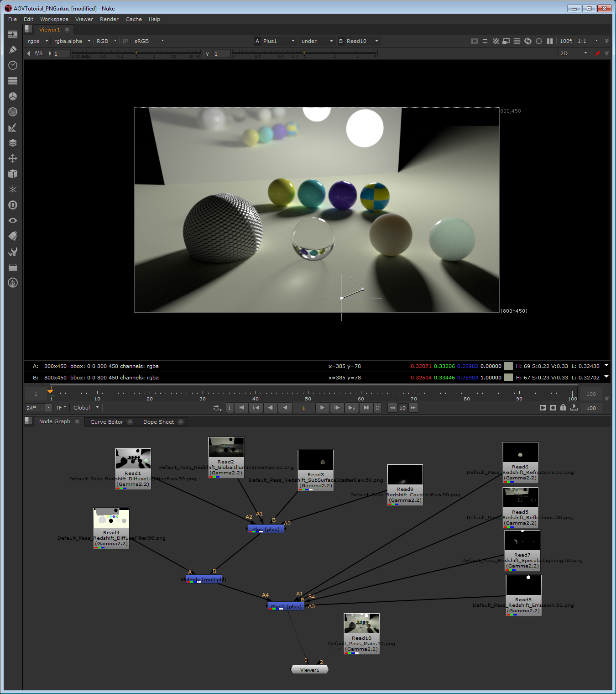Open the Transform nodes move-arrows icon
Screen dimensions: 616x694
tap(13, 158)
